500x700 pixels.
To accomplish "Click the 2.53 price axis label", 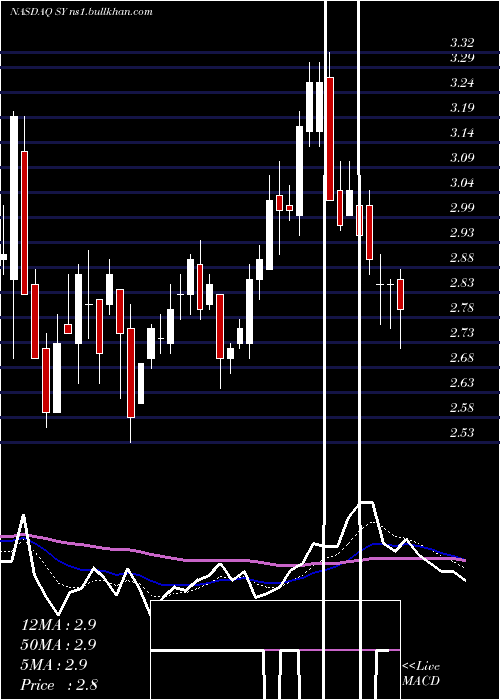I will 462,433.
